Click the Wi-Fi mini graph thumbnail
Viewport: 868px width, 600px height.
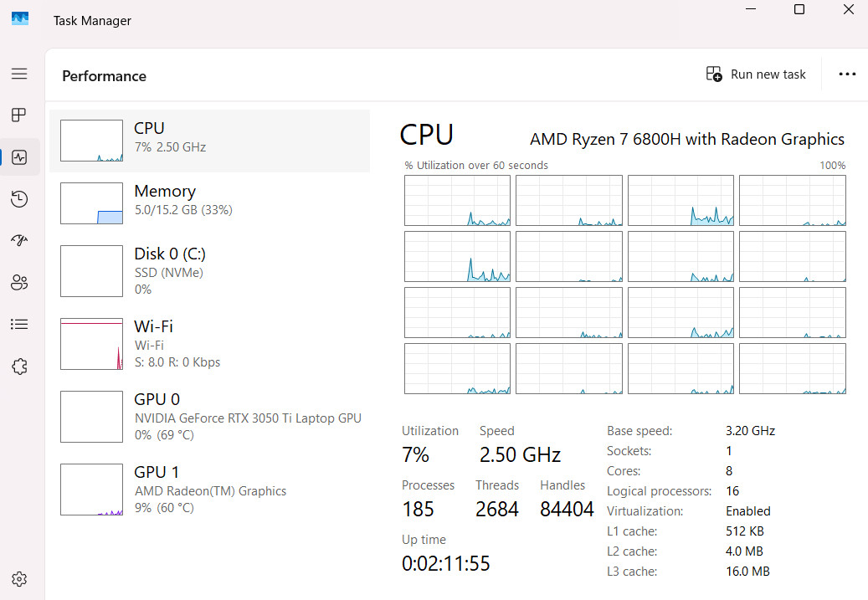[x=91, y=344]
